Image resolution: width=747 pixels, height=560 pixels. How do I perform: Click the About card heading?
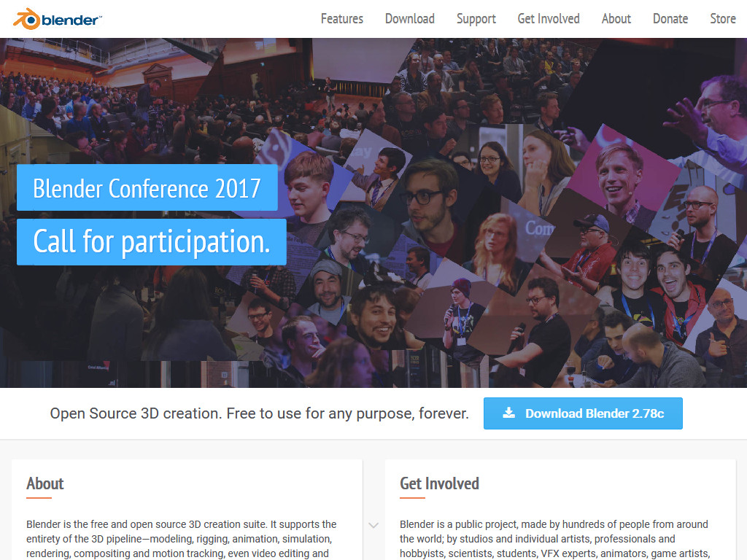(x=44, y=483)
